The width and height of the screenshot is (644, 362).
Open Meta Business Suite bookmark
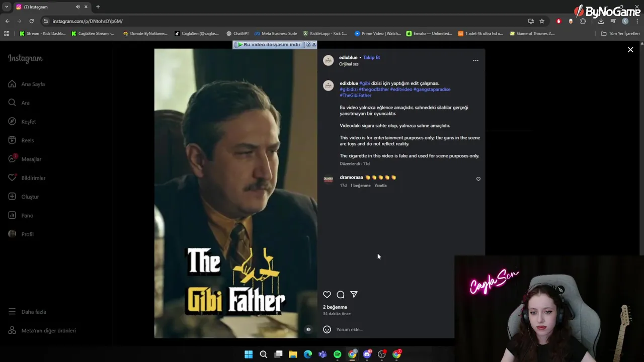pos(276,34)
